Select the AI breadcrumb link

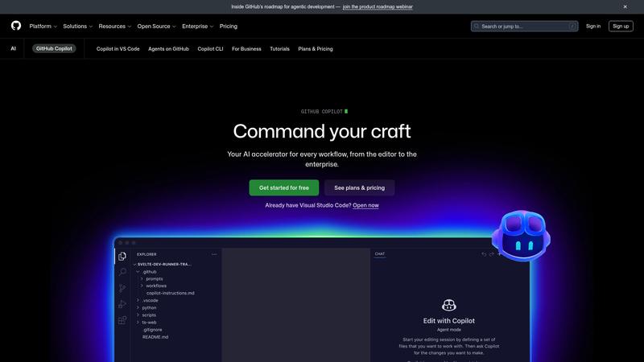click(13, 48)
